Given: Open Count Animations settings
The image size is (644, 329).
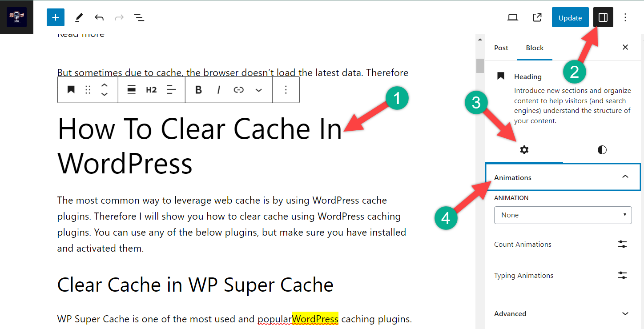Looking at the screenshot, I should click(x=622, y=244).
